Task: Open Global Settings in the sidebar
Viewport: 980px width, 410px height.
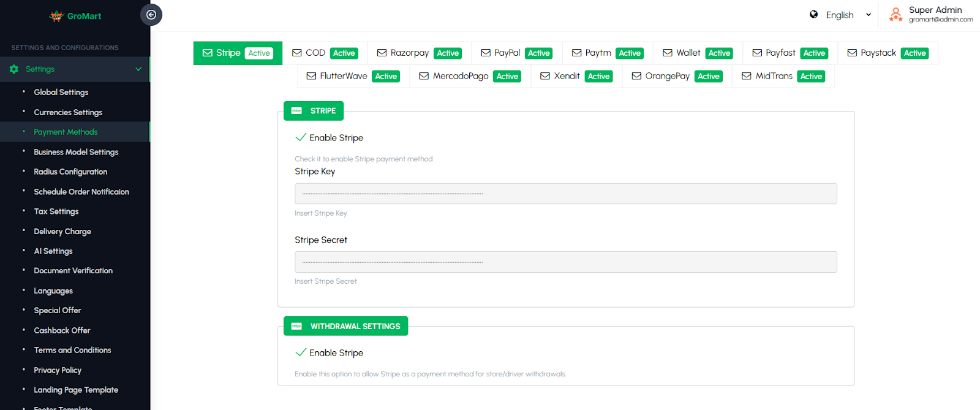Action: (x=61, y=93)
